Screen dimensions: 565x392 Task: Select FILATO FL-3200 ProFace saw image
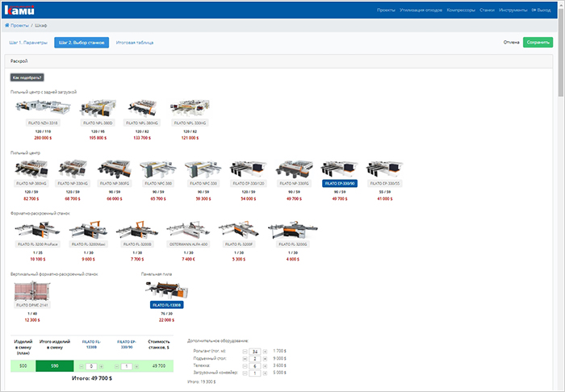[37, 230]
